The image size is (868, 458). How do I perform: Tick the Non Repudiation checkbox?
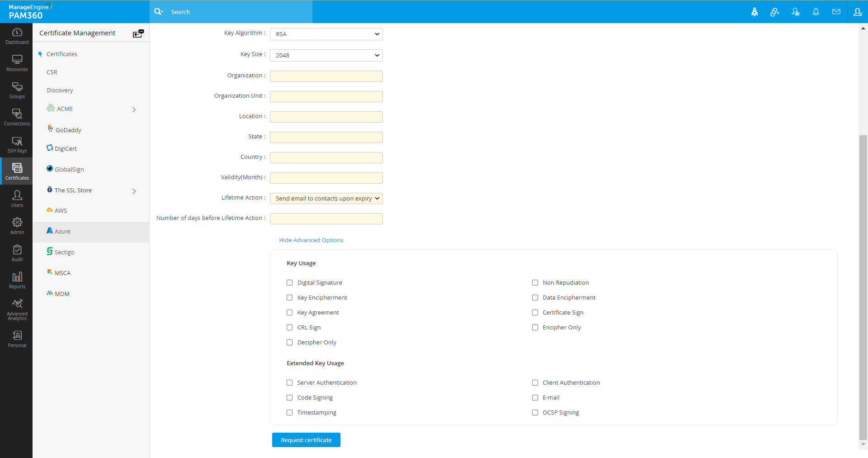coord(535,283)
